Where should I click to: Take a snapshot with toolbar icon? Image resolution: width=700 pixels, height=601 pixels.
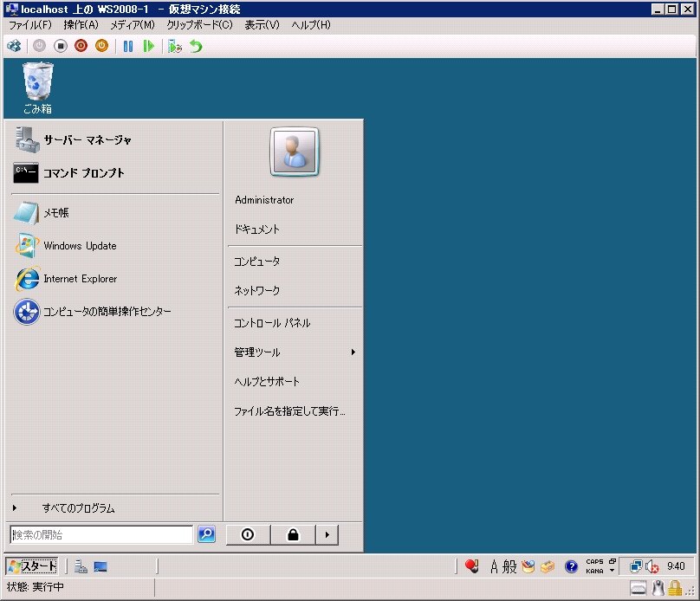tap(174, 46)
